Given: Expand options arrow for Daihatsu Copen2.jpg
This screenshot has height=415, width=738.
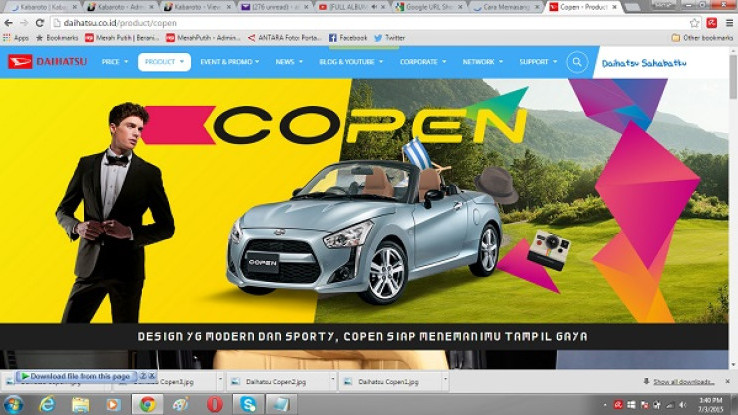Looking at the screenshot, I should click(x=332, y=379).
